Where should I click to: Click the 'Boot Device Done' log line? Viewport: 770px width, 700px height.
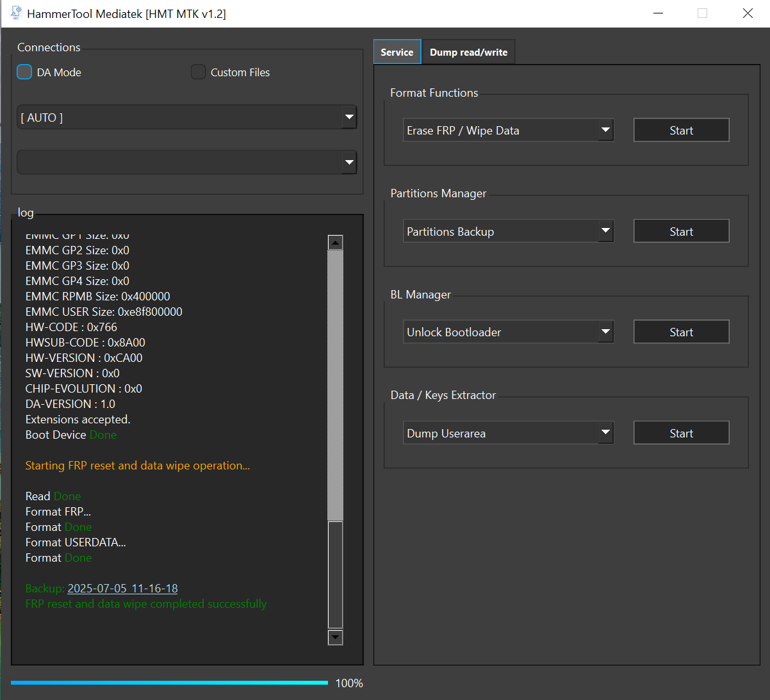click(x=71, y=434)
